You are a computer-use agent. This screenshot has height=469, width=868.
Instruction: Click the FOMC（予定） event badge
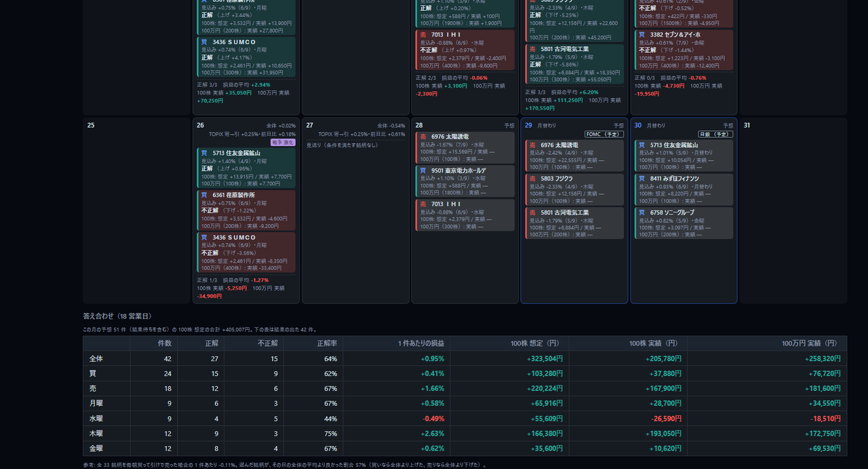click(604, 134)
